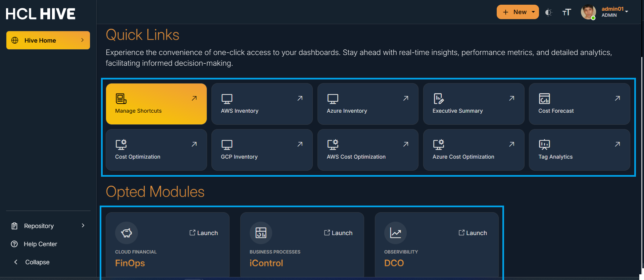Click the iControl dashboard icon
The height and width of the screenshot is (280, 644).
(x=261, y=233)
